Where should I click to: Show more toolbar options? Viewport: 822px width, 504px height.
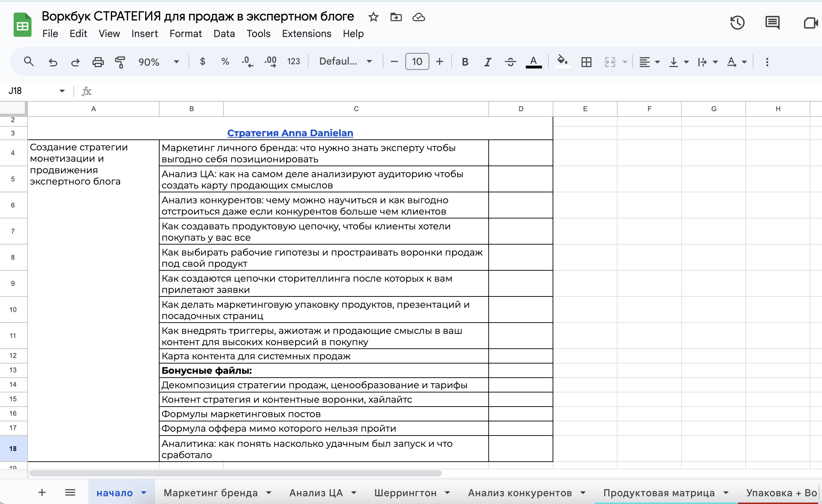(767, 62)
